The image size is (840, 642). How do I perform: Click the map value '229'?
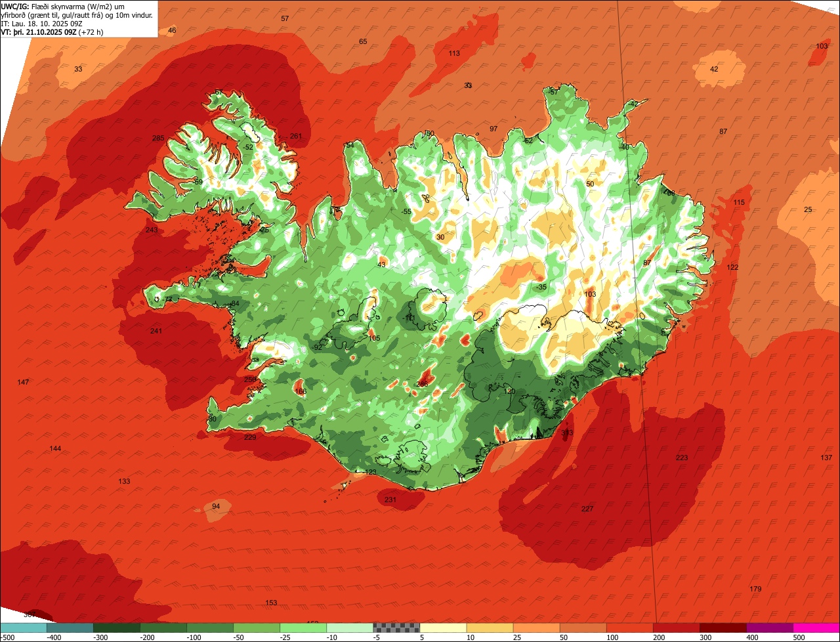250,437
